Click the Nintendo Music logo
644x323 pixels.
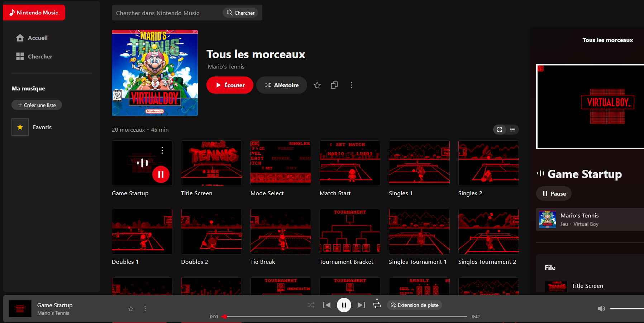pos(34,13)
